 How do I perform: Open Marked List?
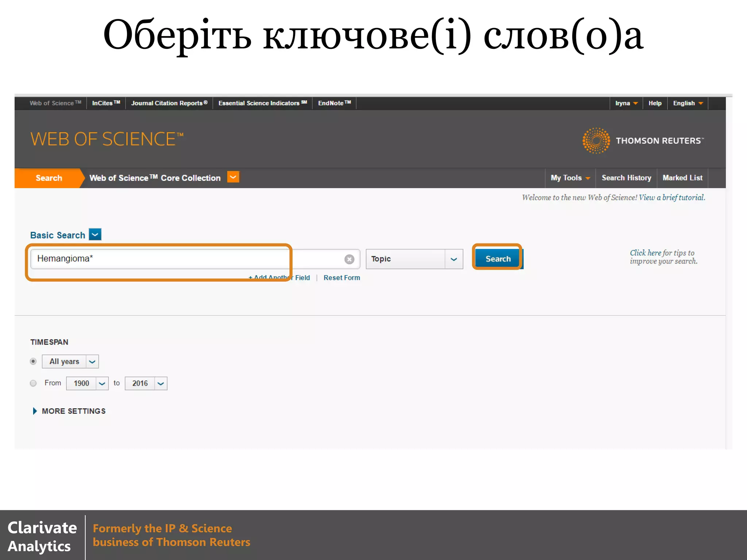[682, 178]
